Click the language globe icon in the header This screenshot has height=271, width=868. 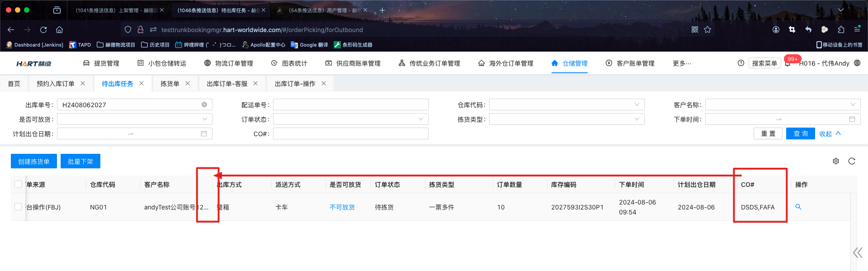(857, 63)
